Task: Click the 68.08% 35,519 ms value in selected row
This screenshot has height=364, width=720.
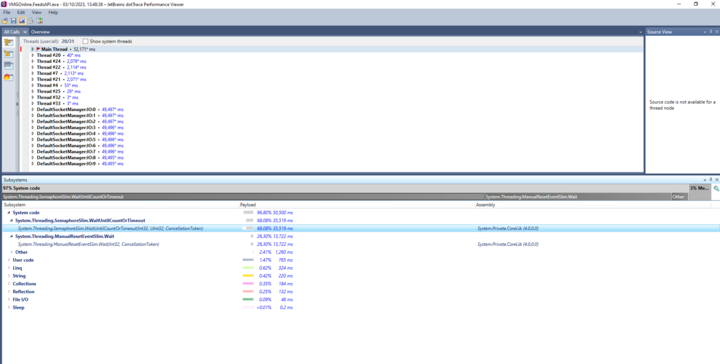Action: [275, 228]
